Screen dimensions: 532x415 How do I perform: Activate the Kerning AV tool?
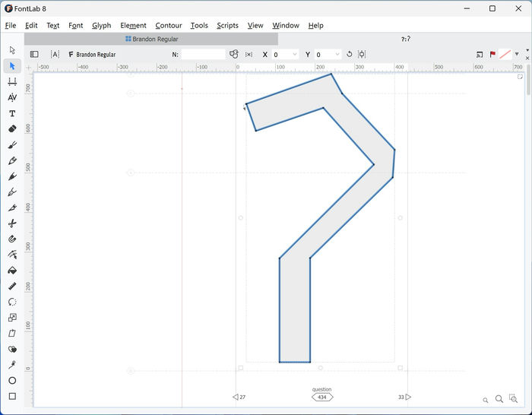click(x=12, y=97)
